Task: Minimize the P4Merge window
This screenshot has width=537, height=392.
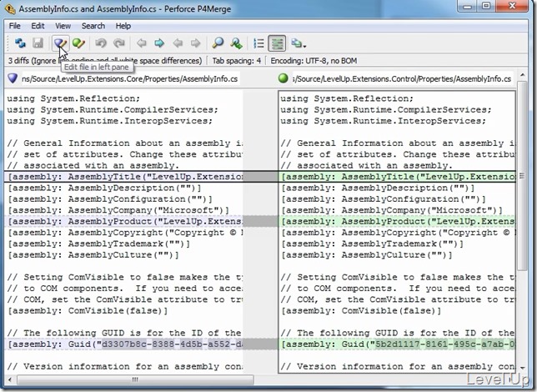Action: 468,6
